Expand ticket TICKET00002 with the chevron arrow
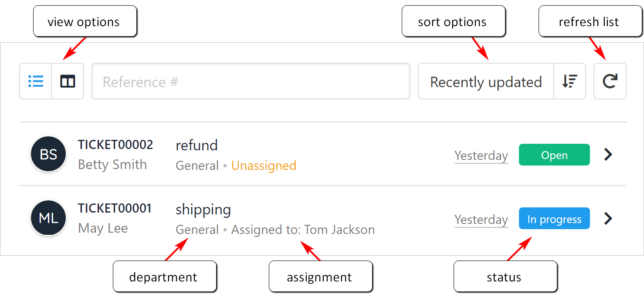 (609, 154)
